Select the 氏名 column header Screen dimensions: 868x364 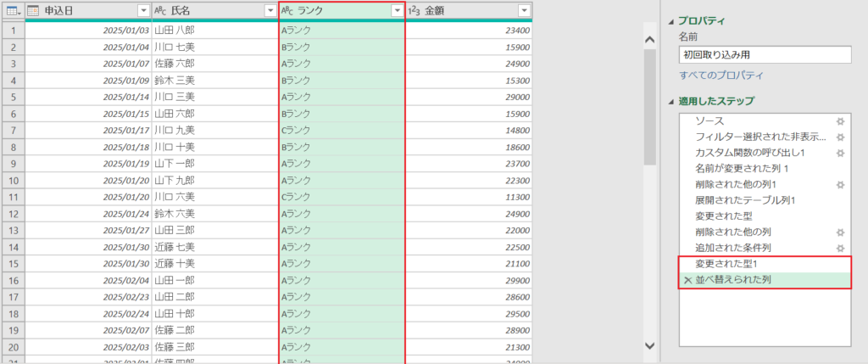click(214, 11)
